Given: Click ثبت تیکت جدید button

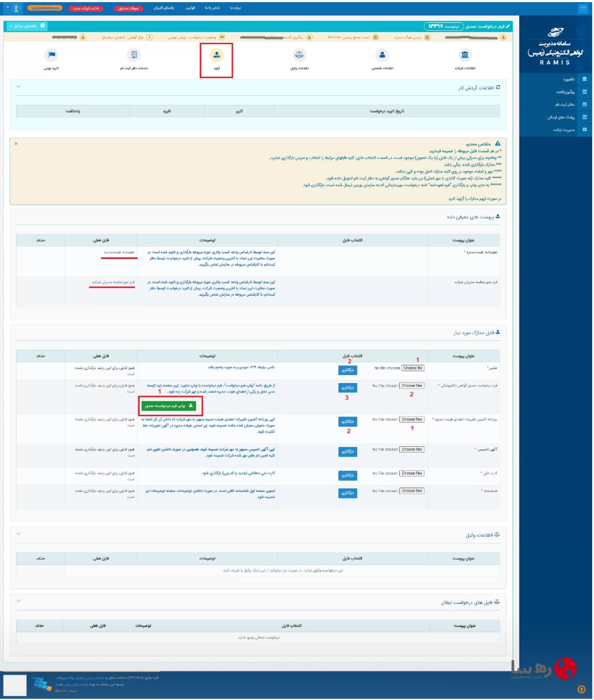Looking at the screenshot, I should point(86,8).
